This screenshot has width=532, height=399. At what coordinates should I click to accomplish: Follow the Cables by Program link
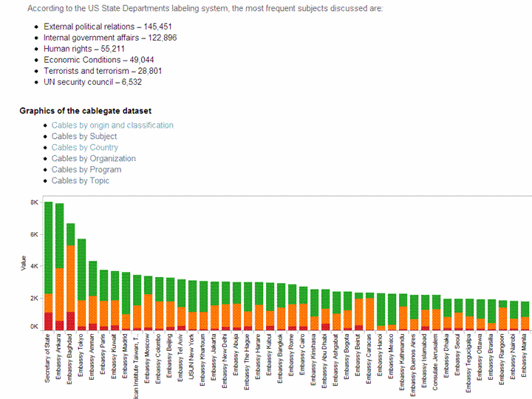pyautogui.click(x=86, y=170)
